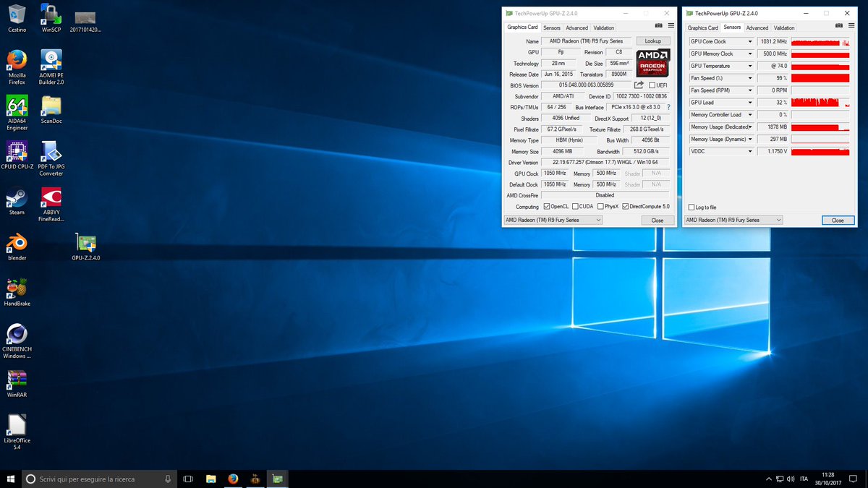Open GPU selector dropdown in Sensors window

click(x=733, y=220)
